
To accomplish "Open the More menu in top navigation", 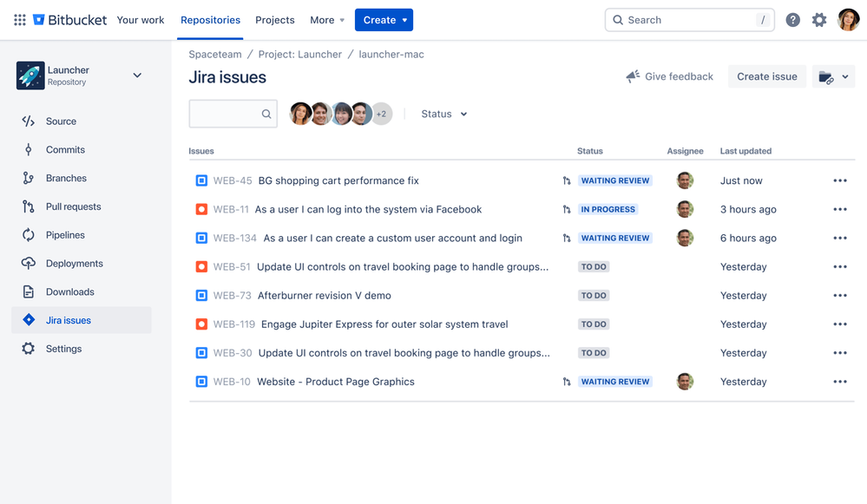I will tap(326, 19).
